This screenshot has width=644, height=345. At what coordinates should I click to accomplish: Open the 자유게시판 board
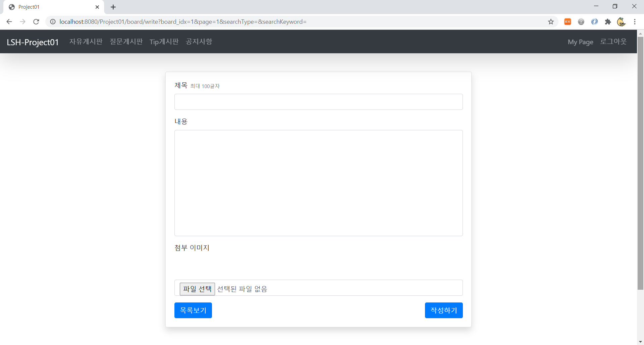pyautogui.click(x=86, y=42)
